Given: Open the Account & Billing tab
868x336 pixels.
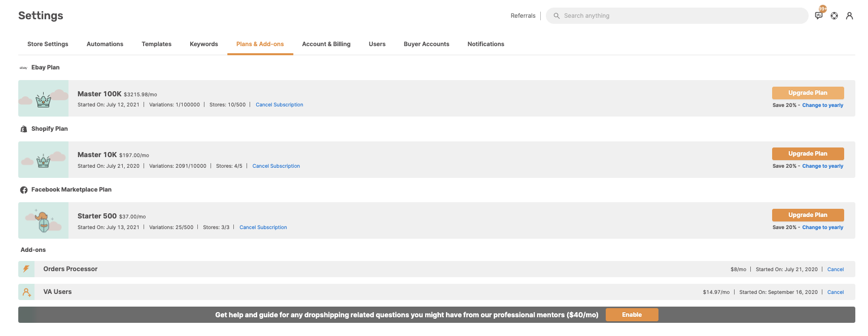Looking at the screenshot, I should (x=326, y=44).
